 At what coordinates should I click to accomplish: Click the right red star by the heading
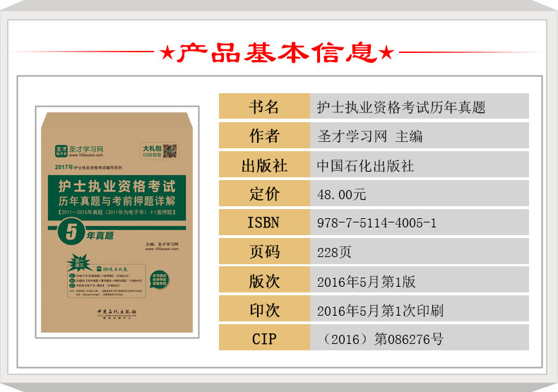point(387,52)
